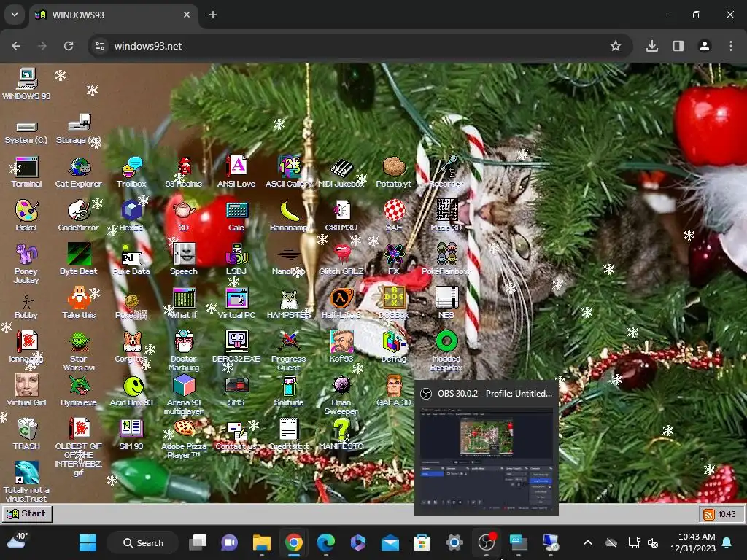Open the Byte Beat icon
747x560 pixels.
79,254
